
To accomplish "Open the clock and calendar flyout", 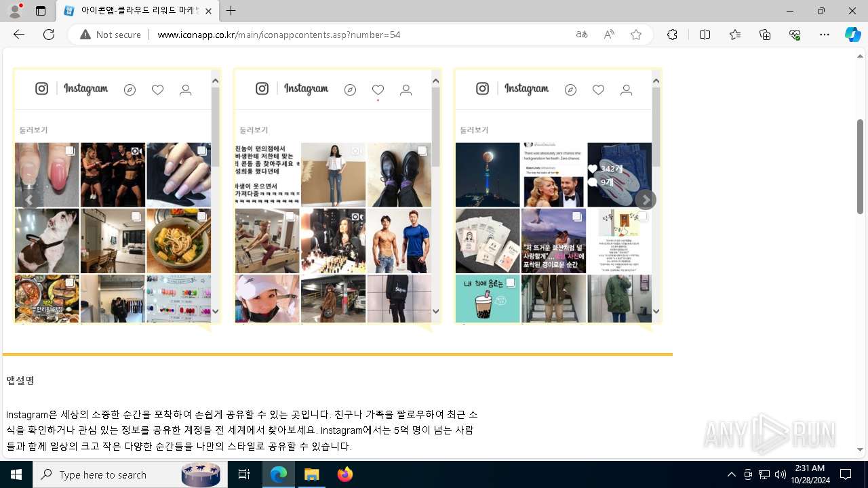I will [810, 474].
